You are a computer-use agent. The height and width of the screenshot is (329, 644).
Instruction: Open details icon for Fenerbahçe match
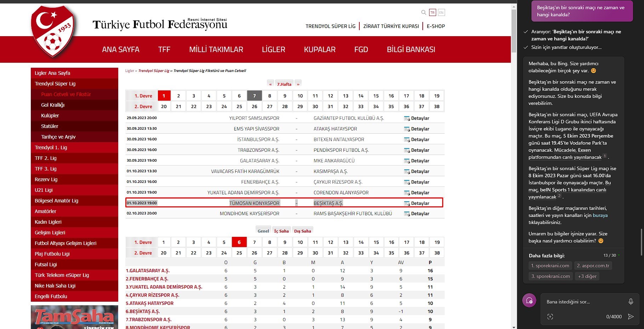pyautogui.click(x=407, y=182)
